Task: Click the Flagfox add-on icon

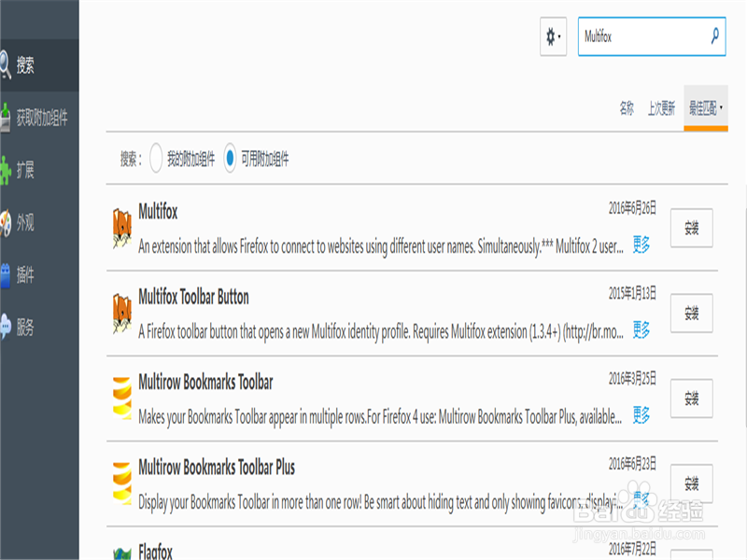Action: 122,553
